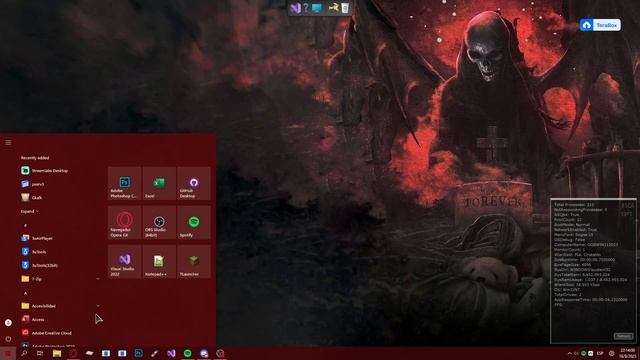Click the Start menu hamburger icon
This screenshot has width=640, height=360.
click(x=8, y=142)
